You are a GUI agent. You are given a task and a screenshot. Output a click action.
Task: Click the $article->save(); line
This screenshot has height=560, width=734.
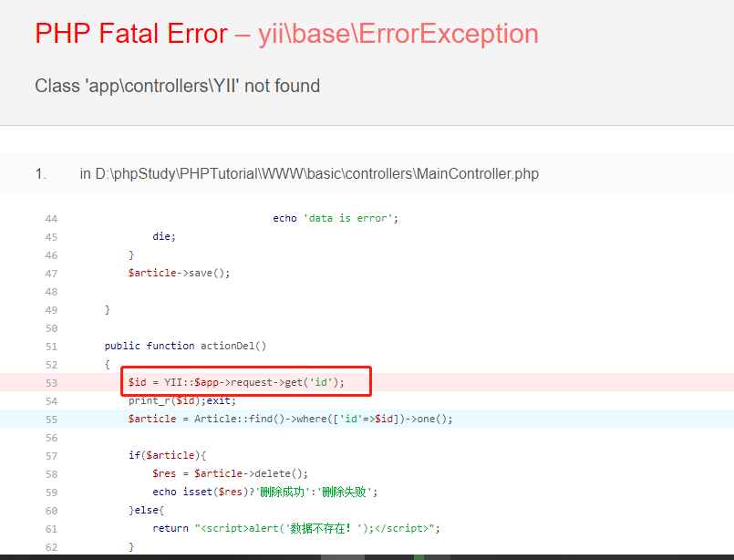[x=180, y=273]
